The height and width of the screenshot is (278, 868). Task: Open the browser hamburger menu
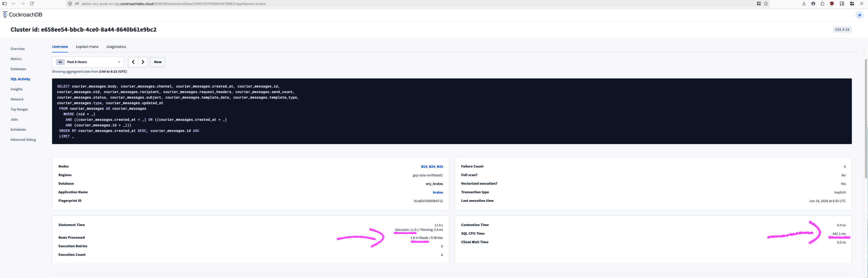(862, 4)
